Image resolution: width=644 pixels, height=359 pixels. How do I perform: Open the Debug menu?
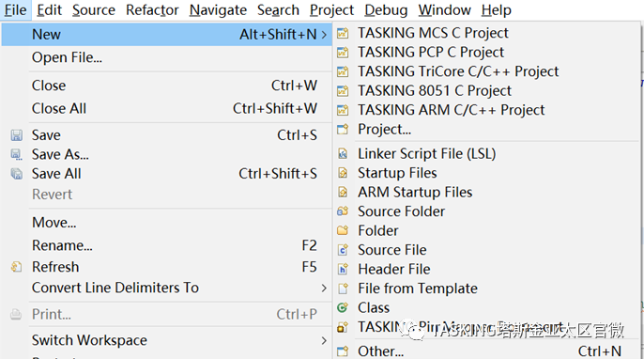click(x=386, y=10)
